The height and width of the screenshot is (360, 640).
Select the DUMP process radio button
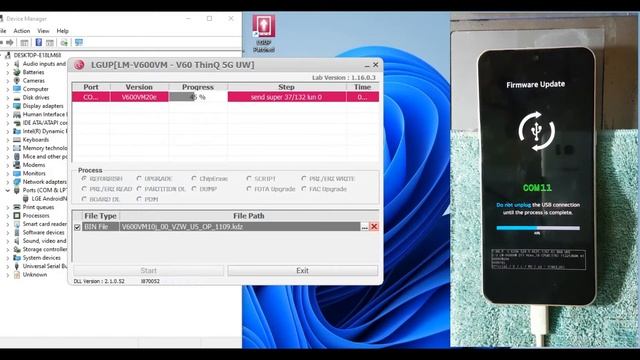pyautogui.click(x=194, y=189)
